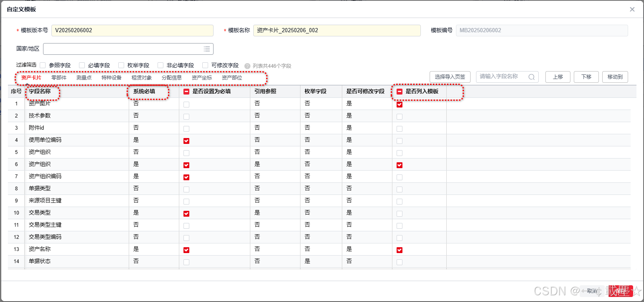The height and width of the screenshot is (302, 644).
Task: Switch to the 零部件 tab
Action: click(59, 77)
